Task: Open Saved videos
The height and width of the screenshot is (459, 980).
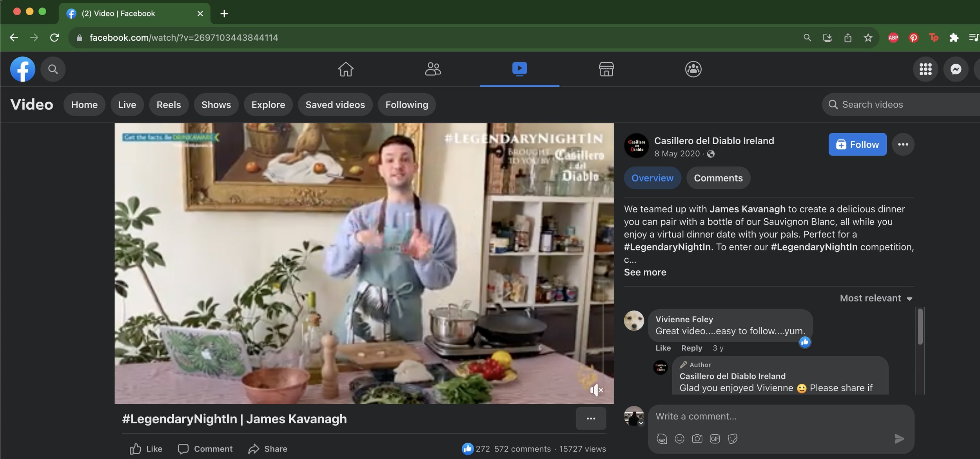Action: [335, 105]
